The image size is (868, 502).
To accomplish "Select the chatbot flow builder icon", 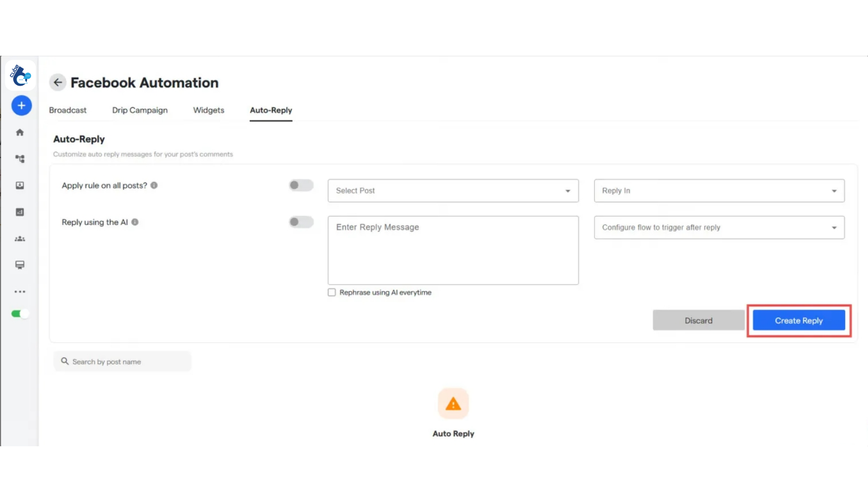I will (20, 159).
